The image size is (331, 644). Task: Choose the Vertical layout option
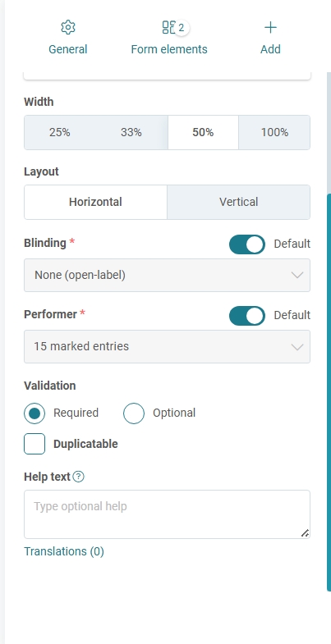tap(238, 202)
